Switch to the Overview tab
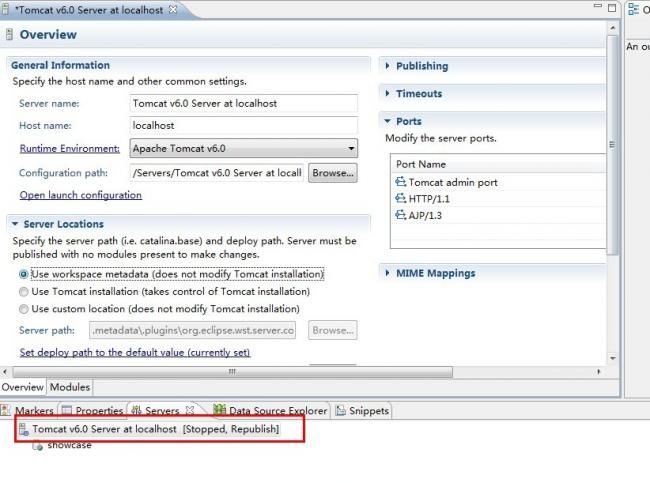 point(22,387)
